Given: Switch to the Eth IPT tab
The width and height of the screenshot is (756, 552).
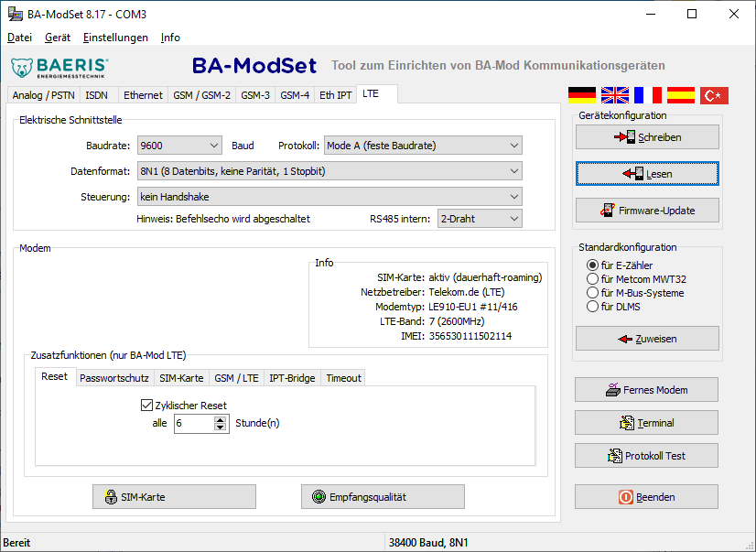Looking at the screenshot, I should click(x=336, y=95).
